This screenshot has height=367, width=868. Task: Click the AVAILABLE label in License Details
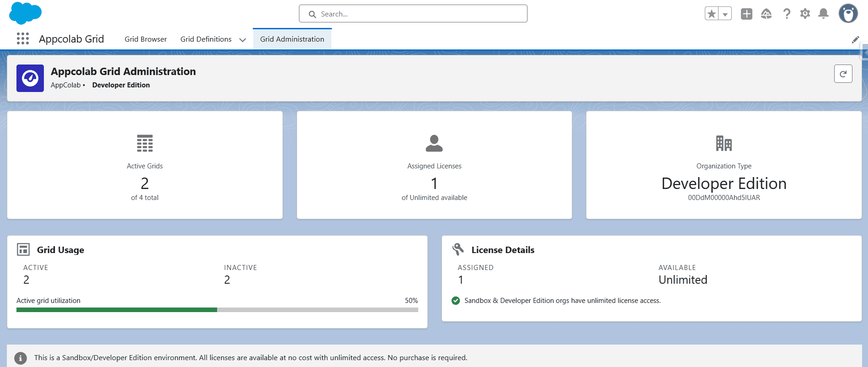coord(677,268)
